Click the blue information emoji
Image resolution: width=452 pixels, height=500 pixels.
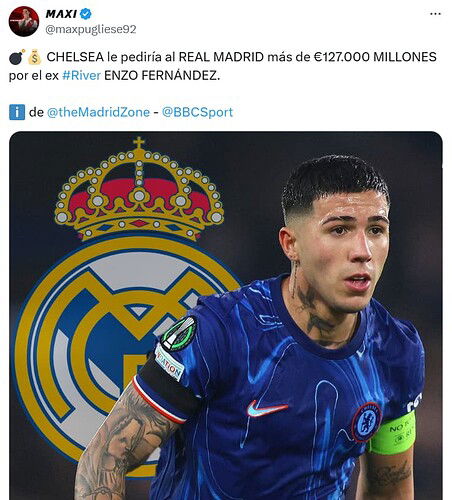(x=17, y=112)
